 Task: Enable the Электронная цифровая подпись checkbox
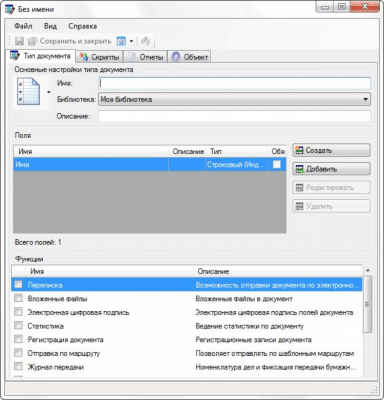click(x=18, y=312)
